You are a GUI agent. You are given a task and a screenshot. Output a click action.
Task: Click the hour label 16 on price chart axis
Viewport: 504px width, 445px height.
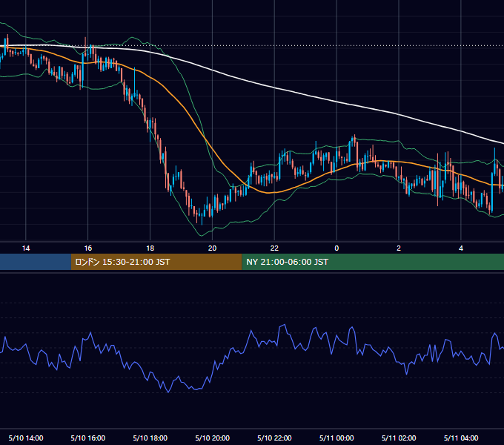click(87, 248)
